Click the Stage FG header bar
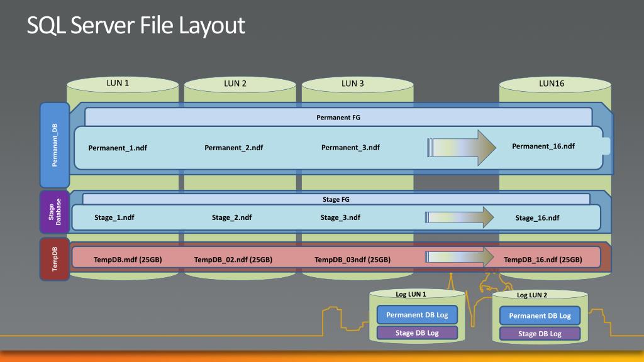Viewport: 644px width, 362px height. point(336,199)
